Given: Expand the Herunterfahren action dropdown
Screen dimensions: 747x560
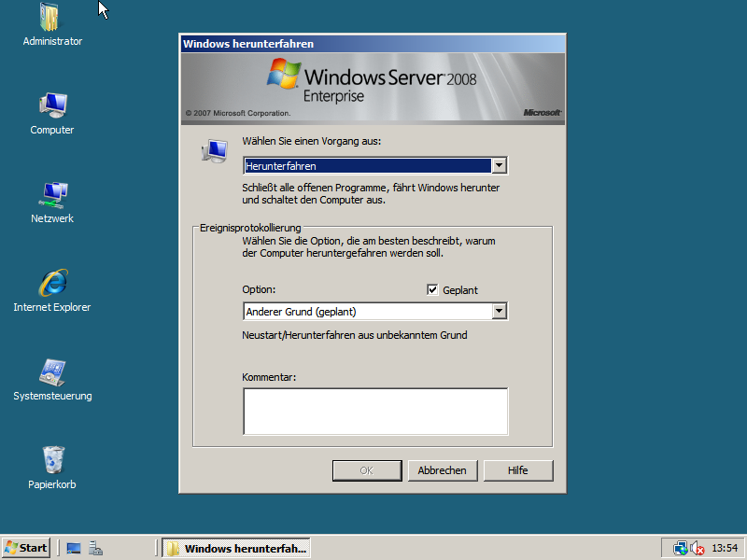Looking at the screenshot, I should tap(500, 166).
